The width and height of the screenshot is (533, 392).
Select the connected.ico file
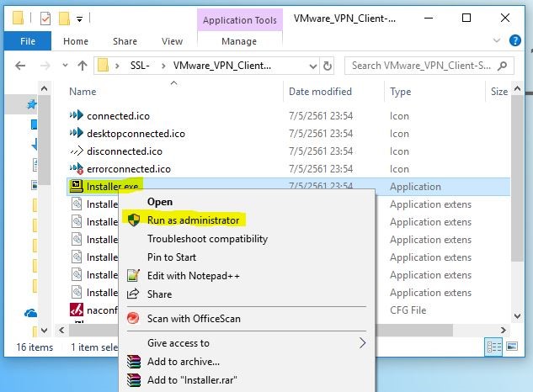coord(118,116)
